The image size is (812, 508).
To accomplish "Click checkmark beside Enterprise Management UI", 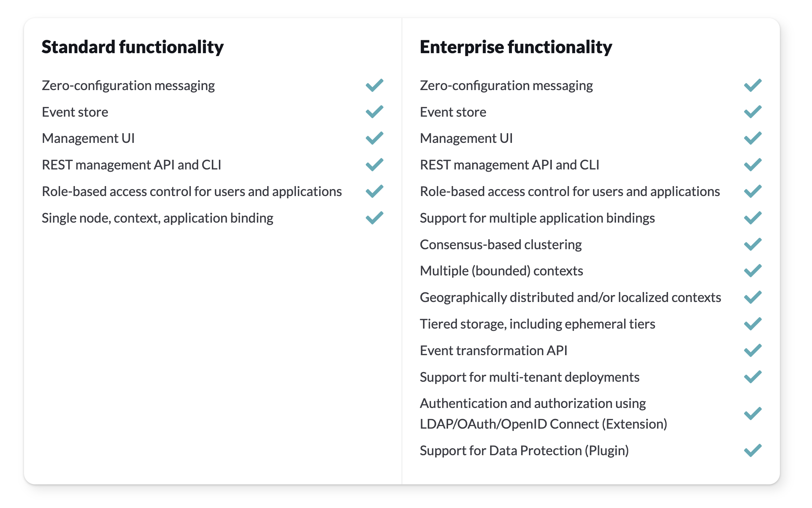I will (753, 138).
